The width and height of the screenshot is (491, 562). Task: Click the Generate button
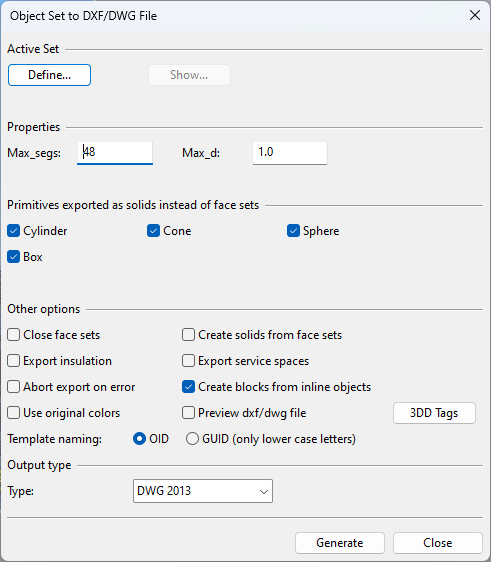340,543
